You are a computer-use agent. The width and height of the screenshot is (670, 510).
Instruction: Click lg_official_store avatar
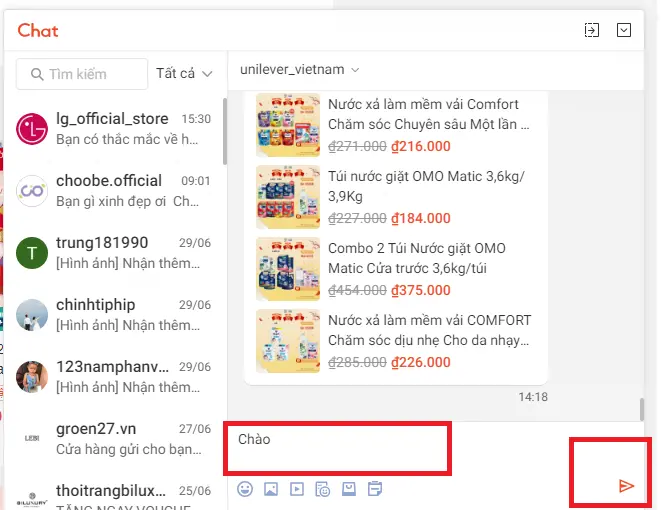click(32, 129)
